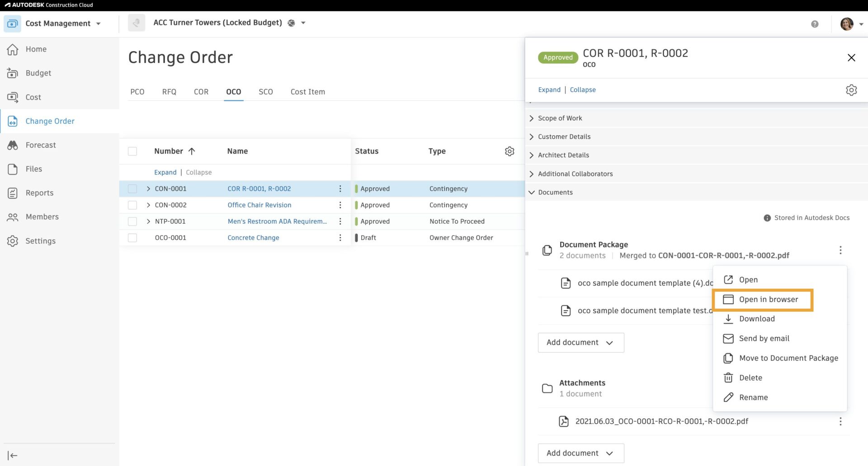The image size is (868, 466).
Task: Close the COR R-0001 details panel
Action: pos(851,57)
